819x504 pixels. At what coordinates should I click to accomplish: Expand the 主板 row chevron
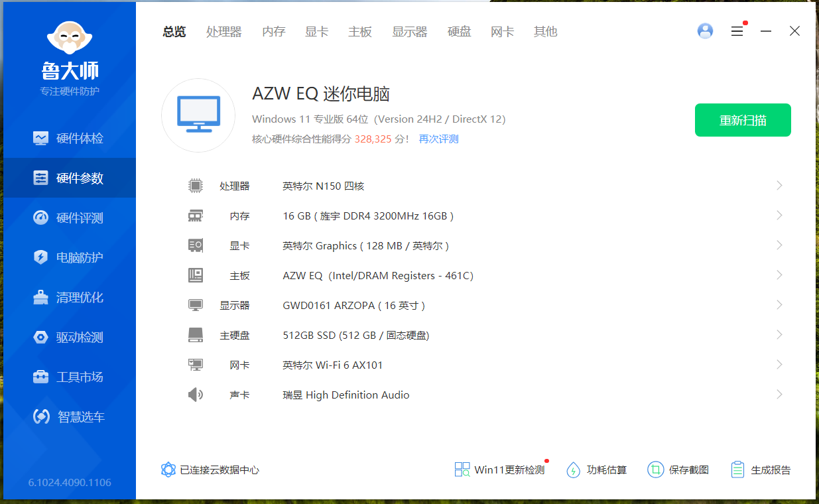[779, 275]
